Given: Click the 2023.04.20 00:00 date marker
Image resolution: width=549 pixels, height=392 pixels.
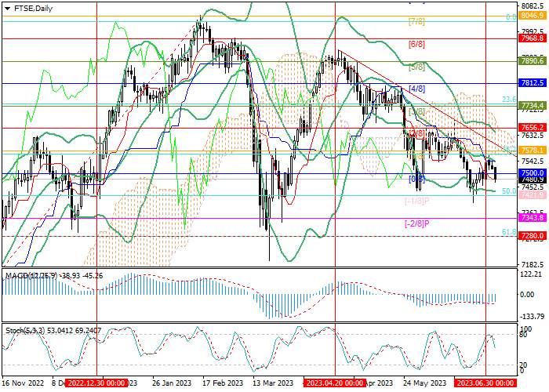Looking at the screenshot, I should tap(335, 383).
